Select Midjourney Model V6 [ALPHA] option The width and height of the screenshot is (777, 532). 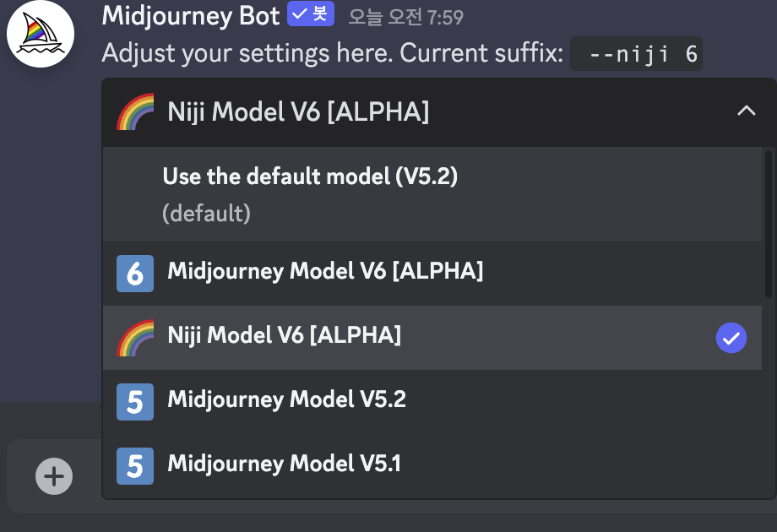[x=325, y=272]
